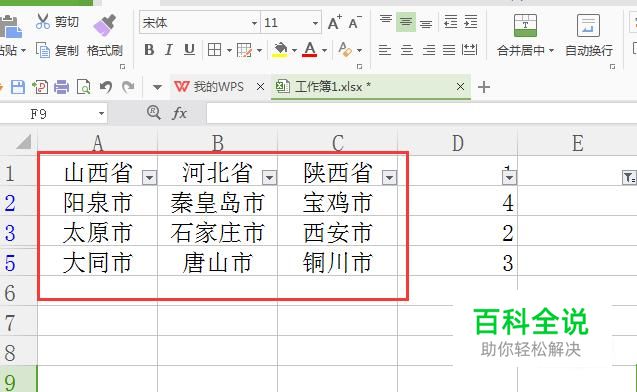Select cell containing 铜川市

338,262
